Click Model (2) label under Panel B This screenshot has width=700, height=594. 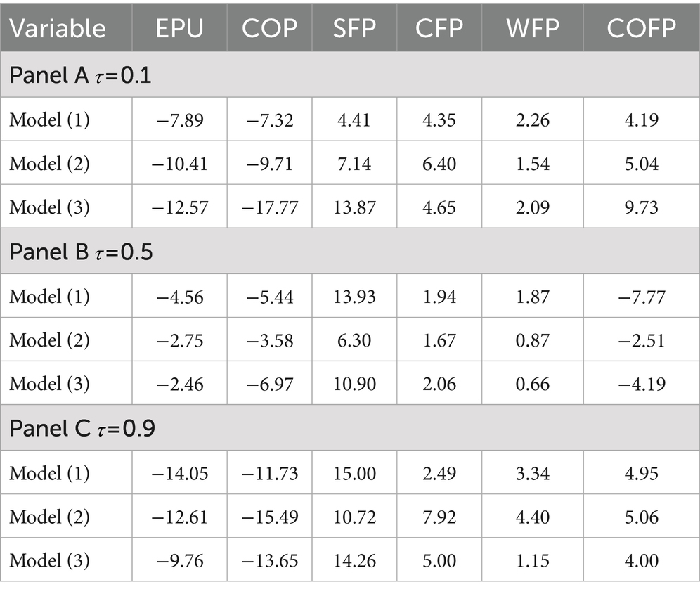tap(50, 340)
